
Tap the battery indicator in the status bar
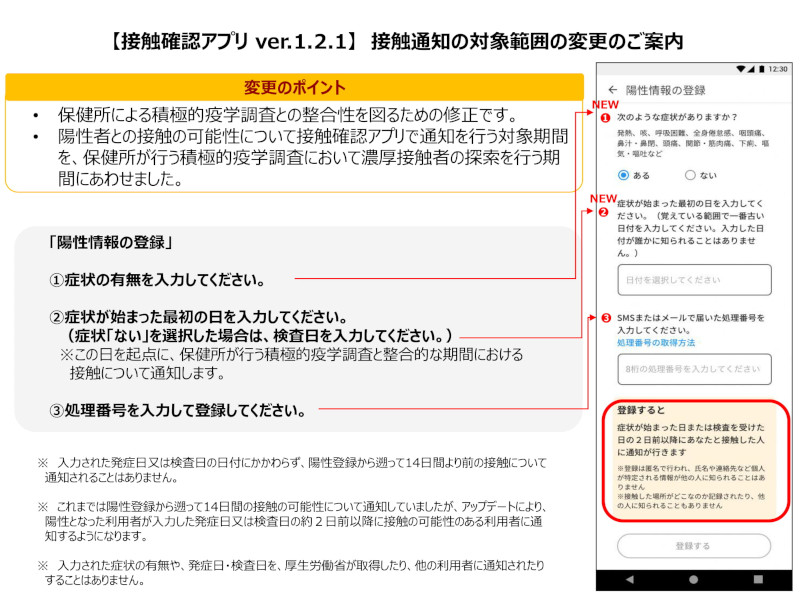tap(762, 69)
